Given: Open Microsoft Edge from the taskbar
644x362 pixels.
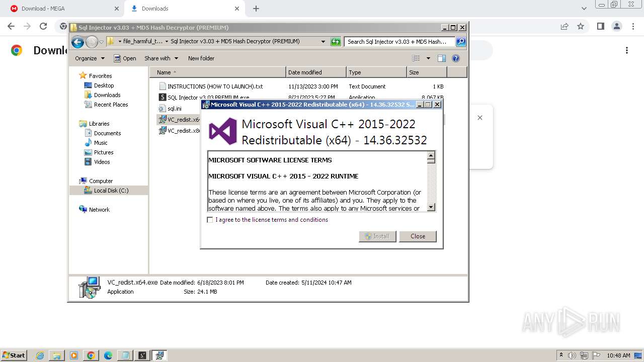Looking at the screenshot, I should [108, 355].
